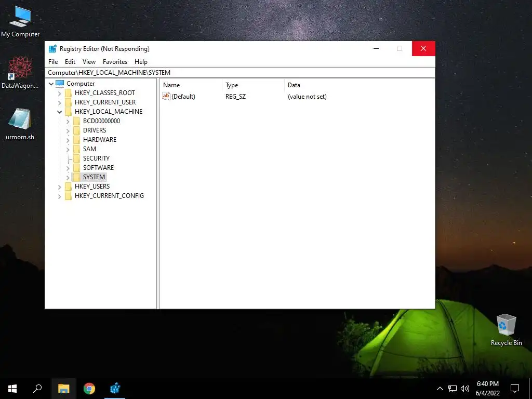
Task: Expand the DRIVERS subkey
Action: pyautogui.click(x=68, y=130)
